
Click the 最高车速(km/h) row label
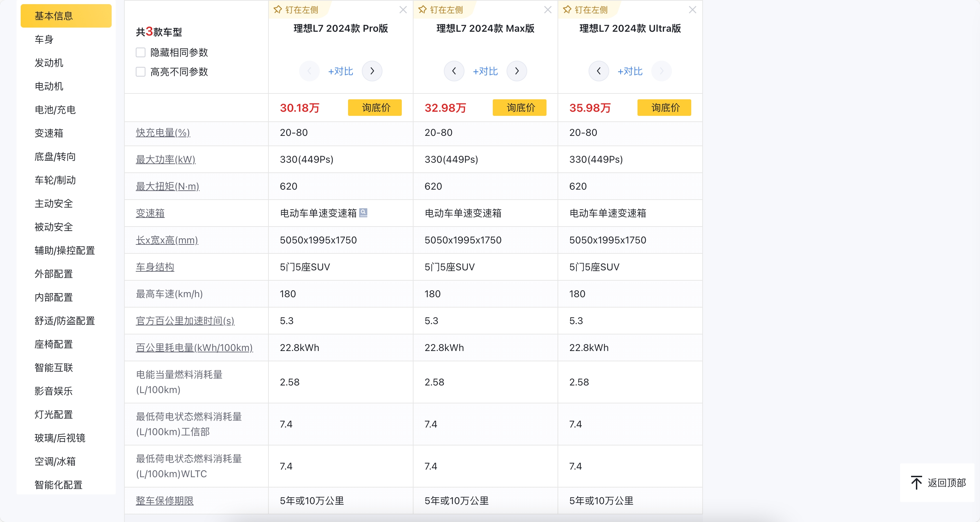[x=169, y=294]
